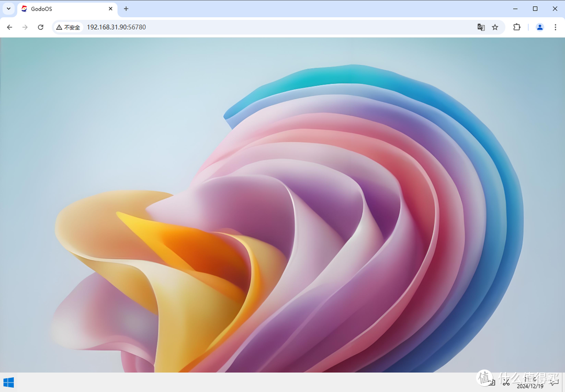Click the address bar URL 192.168.31.90:56780
565x392 pixels.
point(116,27)
